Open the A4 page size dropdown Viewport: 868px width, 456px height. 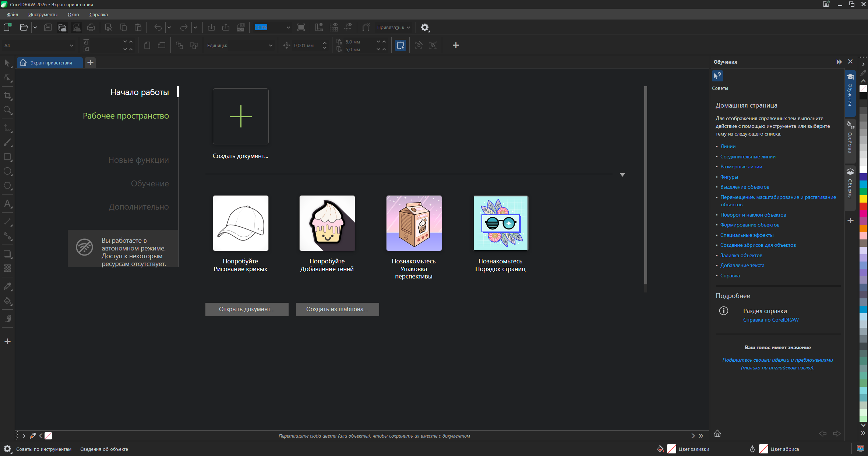coord(71,46)
